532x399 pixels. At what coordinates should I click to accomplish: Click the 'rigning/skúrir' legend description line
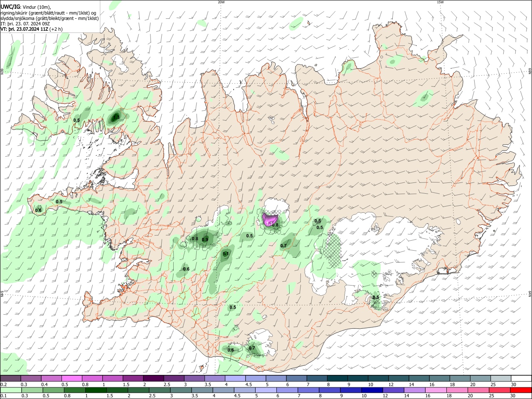click(48, 13)
